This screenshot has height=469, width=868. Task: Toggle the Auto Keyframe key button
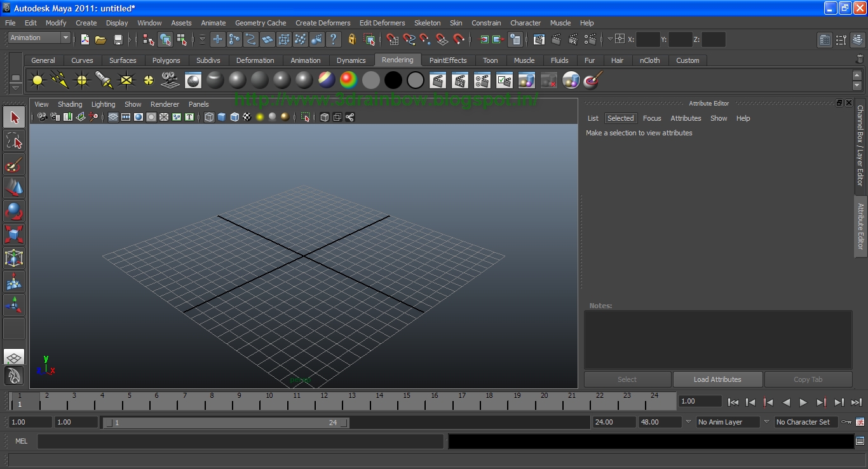(846, 422)
